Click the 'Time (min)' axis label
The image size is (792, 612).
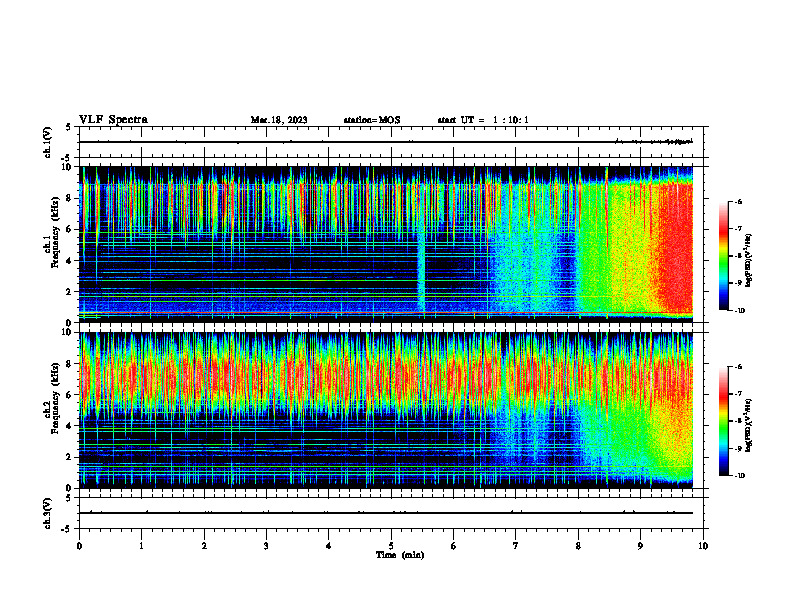[x=400, y=555]
